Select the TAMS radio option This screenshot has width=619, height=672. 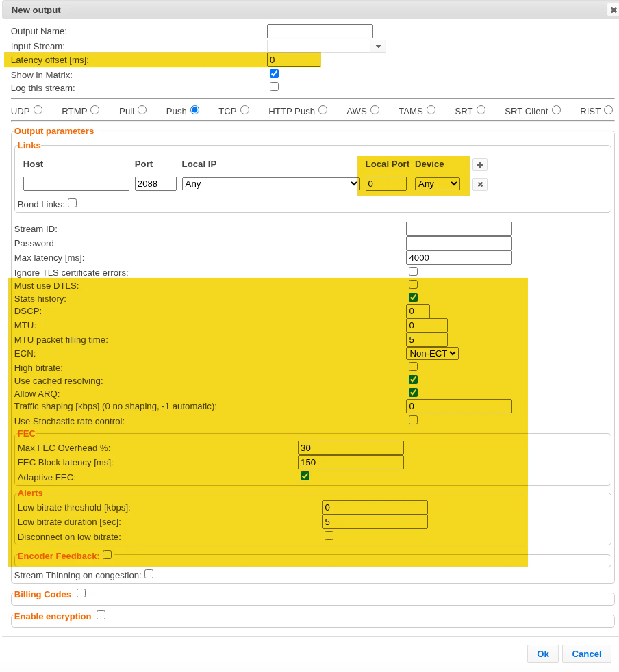[431, 110]
